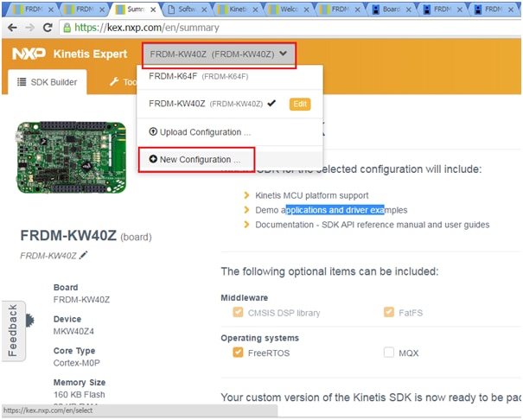Viewport: 523px width, 420px height.
Task: Click the browser back arrow
Action: click(x=12, y=28)
